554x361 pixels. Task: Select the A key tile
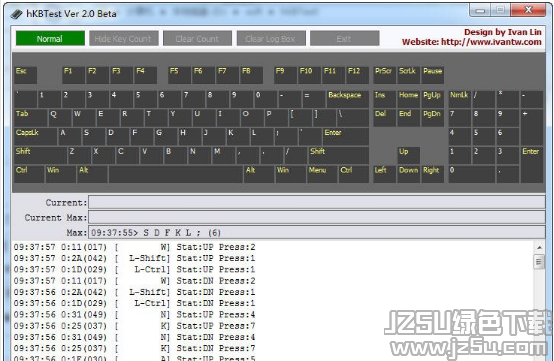click(70, 137)
